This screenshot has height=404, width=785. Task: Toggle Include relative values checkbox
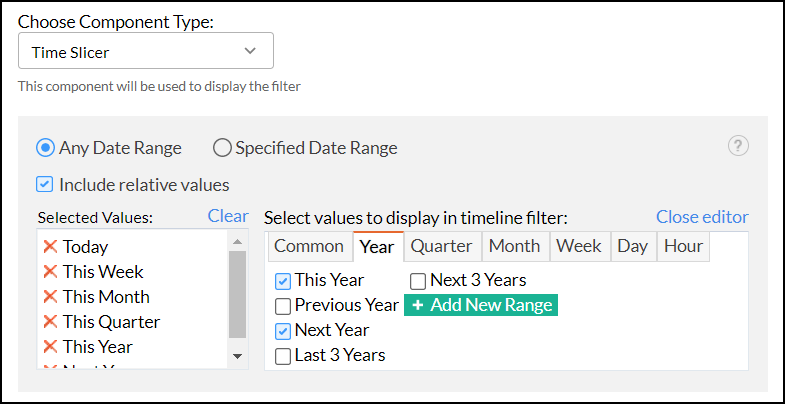click(45, 185)
